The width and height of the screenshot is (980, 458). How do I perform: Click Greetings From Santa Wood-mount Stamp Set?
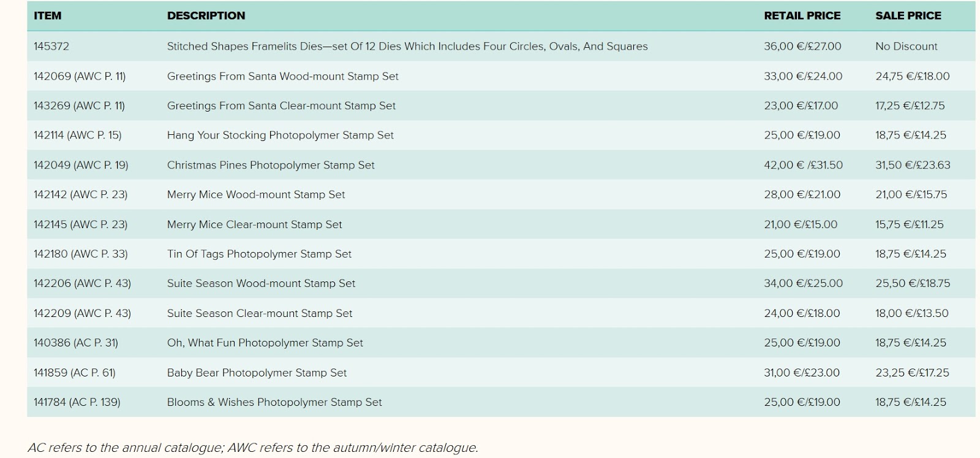point(283,76)
